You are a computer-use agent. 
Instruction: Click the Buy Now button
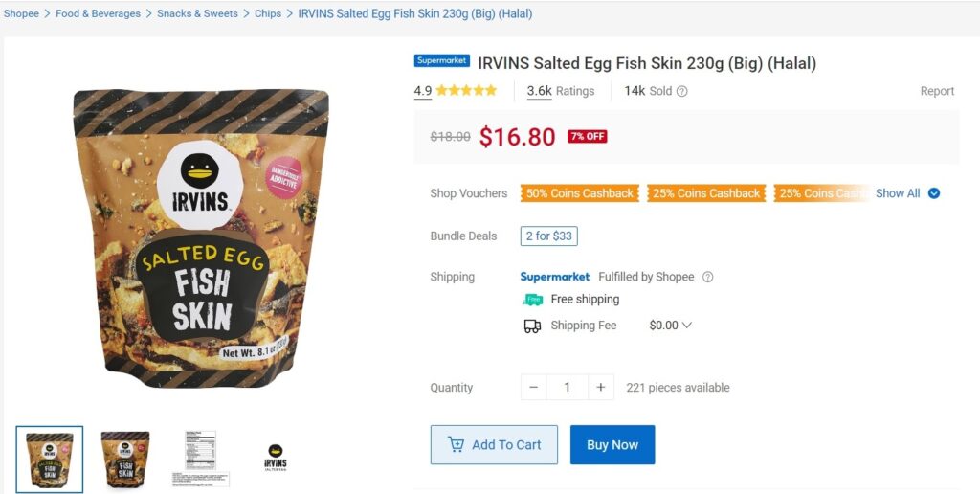pyautogui.click(x=612, y=445)
